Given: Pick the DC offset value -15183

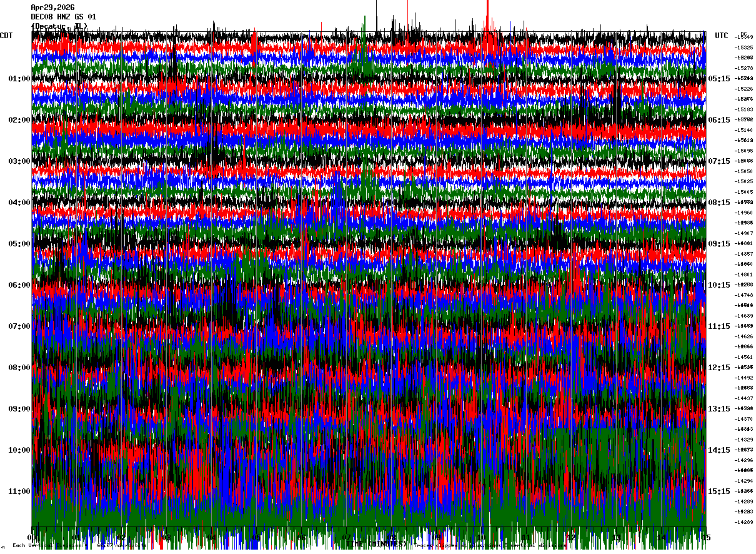Looking at the screenshot, I should pos(744,109).
